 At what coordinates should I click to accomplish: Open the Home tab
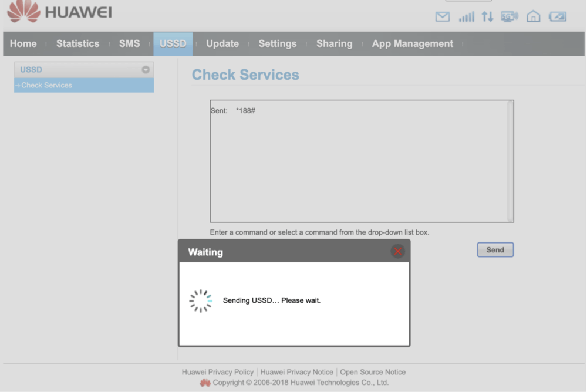tap(23, 44)
